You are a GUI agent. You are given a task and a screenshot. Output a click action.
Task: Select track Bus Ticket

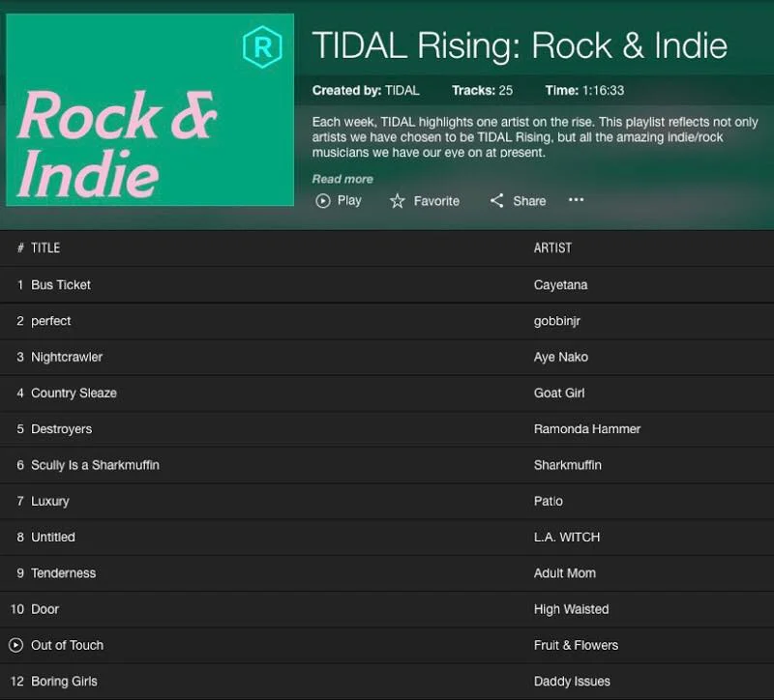point(61,284)
